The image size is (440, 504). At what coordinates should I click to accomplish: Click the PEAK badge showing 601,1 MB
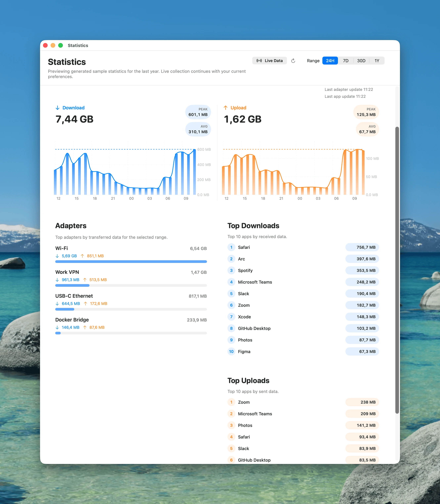pyautogui.click(x=198, y=112)
